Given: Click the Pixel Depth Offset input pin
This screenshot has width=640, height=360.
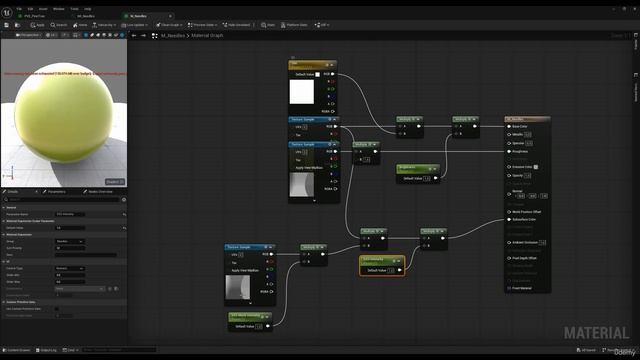Looking at the screenshot, I should tap(509, 258).
